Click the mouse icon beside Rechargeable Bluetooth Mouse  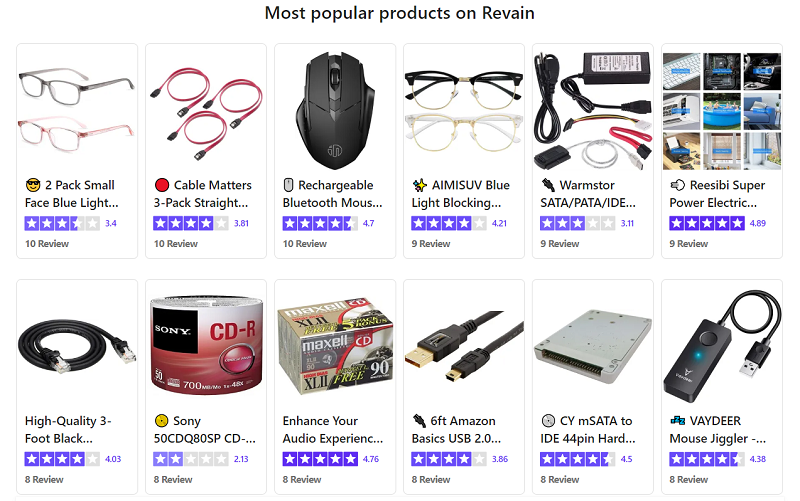tap(288, 185)
